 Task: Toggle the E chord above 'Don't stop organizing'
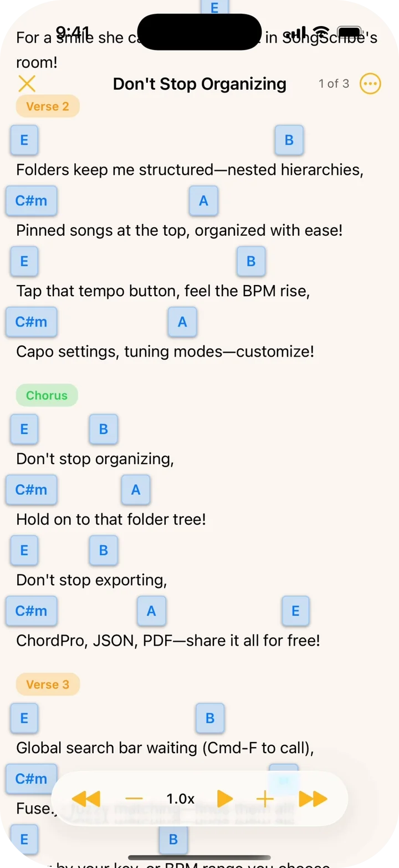pyautogui.click(x=24, y=429)
